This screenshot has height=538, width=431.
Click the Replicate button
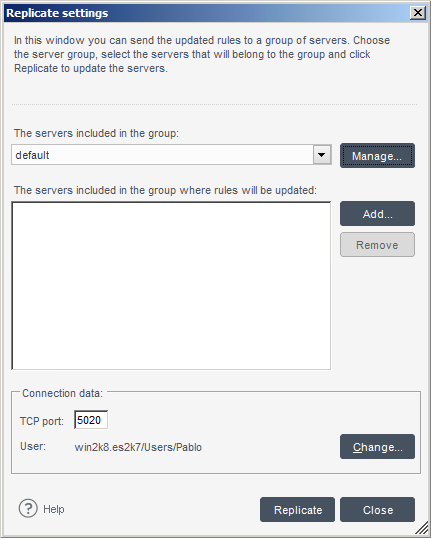[297, 510]
